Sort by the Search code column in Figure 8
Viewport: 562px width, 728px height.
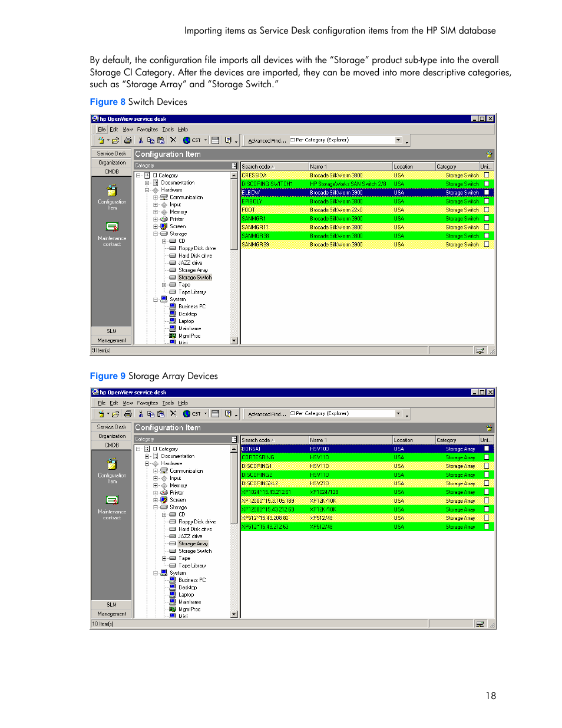[275, 167]
